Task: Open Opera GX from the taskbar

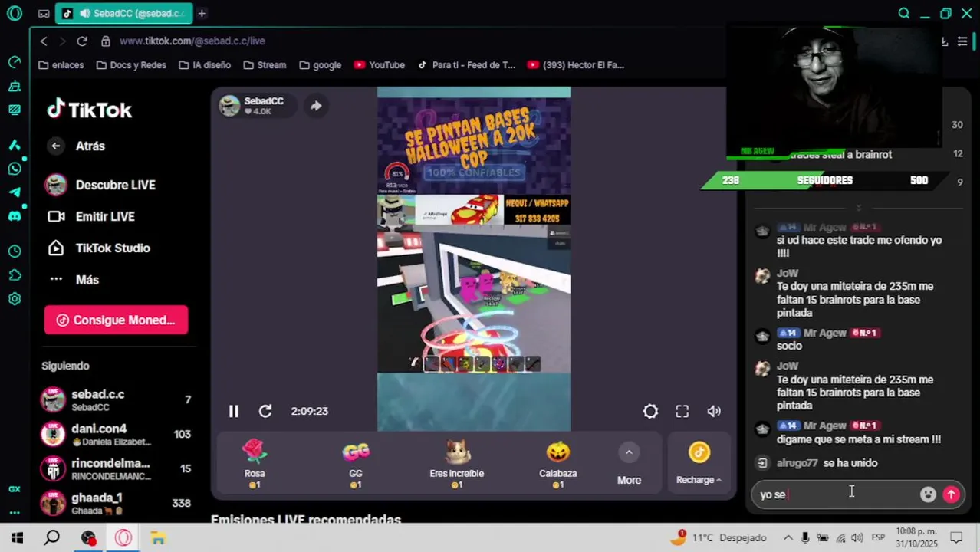Action: pyautogui.click(x=123, y=538)
